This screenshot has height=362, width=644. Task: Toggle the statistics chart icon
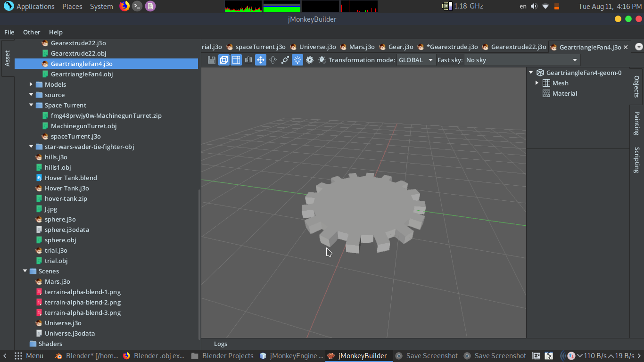(248, 60)
